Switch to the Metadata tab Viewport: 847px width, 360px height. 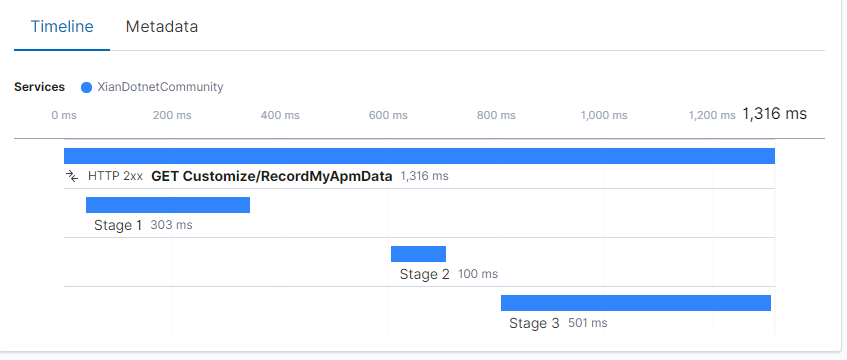[x=162, y=26]
